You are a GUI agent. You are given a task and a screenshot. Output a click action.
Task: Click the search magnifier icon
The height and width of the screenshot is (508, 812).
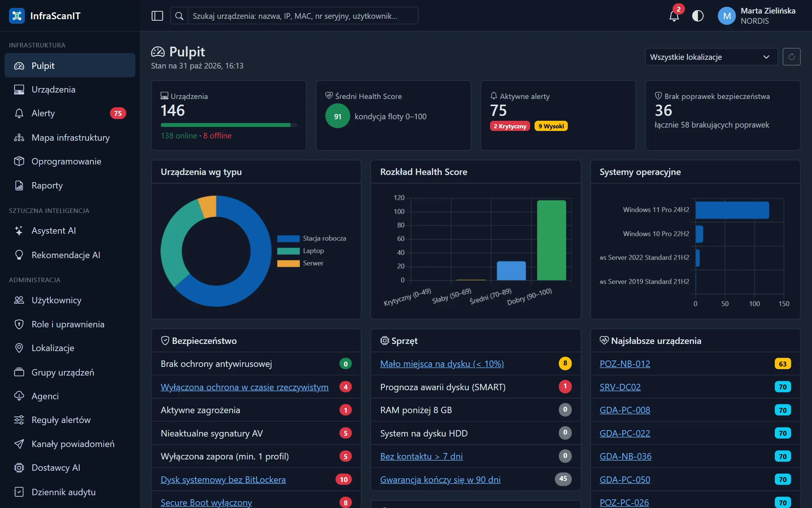[x=179, y=16]
